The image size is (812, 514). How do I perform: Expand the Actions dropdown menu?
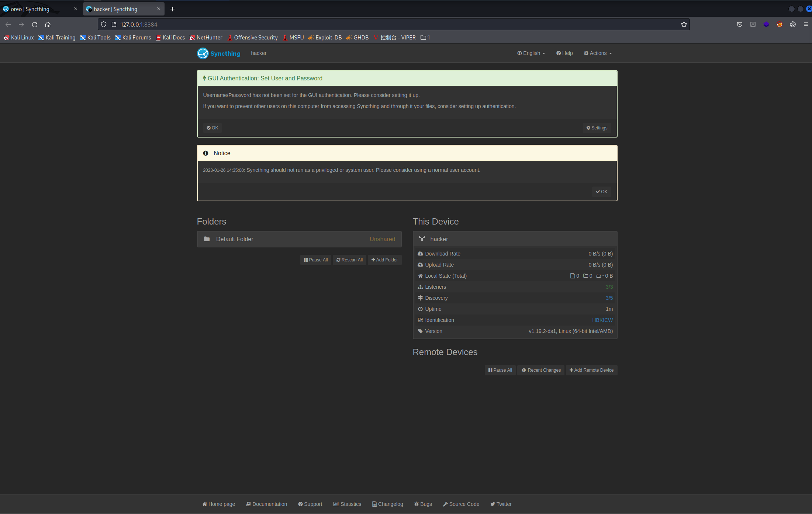coord(598,53)
